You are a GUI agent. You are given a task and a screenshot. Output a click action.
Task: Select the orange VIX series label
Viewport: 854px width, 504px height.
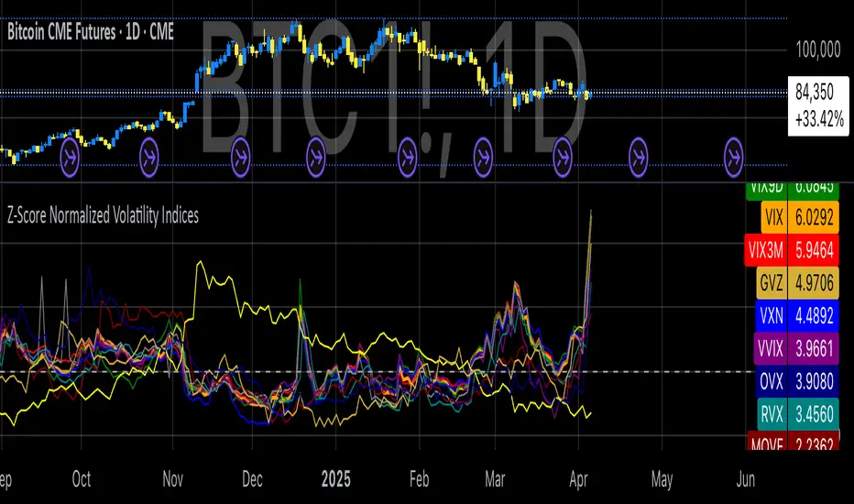coord(774,217)
